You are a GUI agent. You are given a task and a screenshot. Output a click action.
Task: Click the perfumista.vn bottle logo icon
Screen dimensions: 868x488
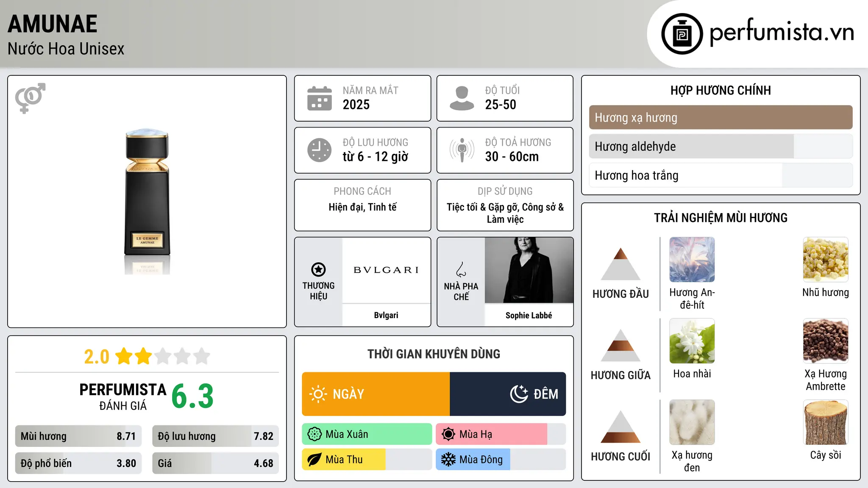(x=682, y=34)
